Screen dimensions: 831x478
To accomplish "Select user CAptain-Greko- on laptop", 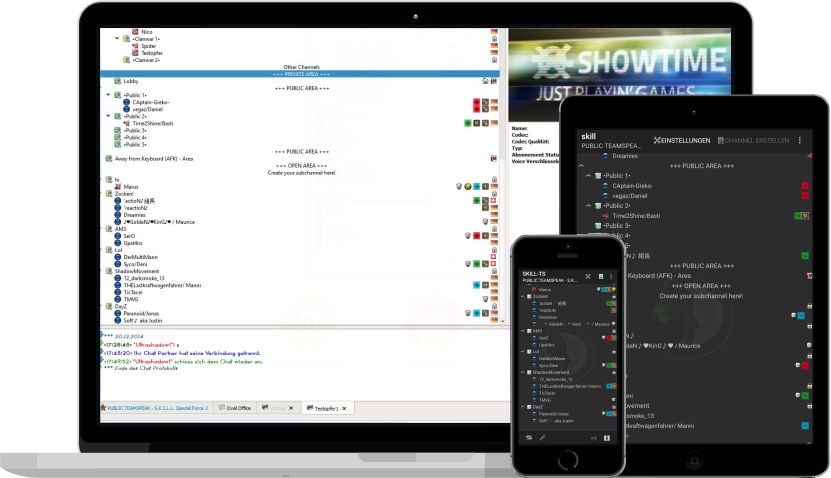I will click(x=151, y=102).
